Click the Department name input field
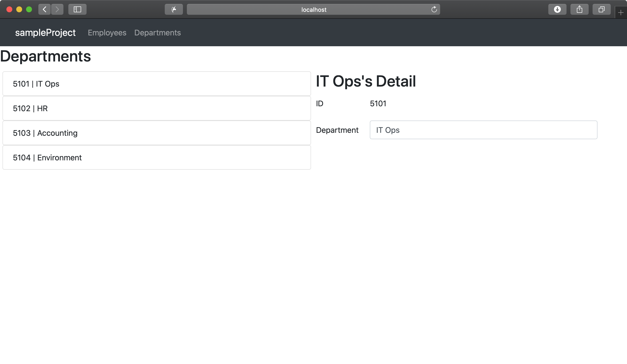 (483, 130)
